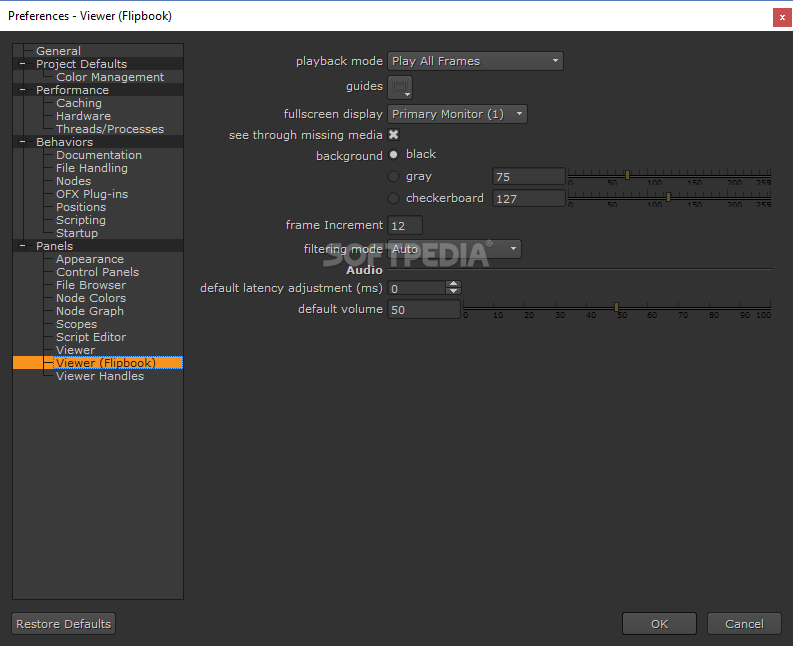Open Script Editor preferences page
793x646 pixels.
click(91, 337)
